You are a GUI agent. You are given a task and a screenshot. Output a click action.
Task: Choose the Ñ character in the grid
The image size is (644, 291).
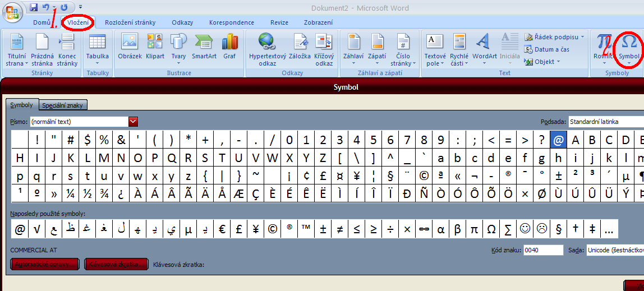tap(424, 194)
